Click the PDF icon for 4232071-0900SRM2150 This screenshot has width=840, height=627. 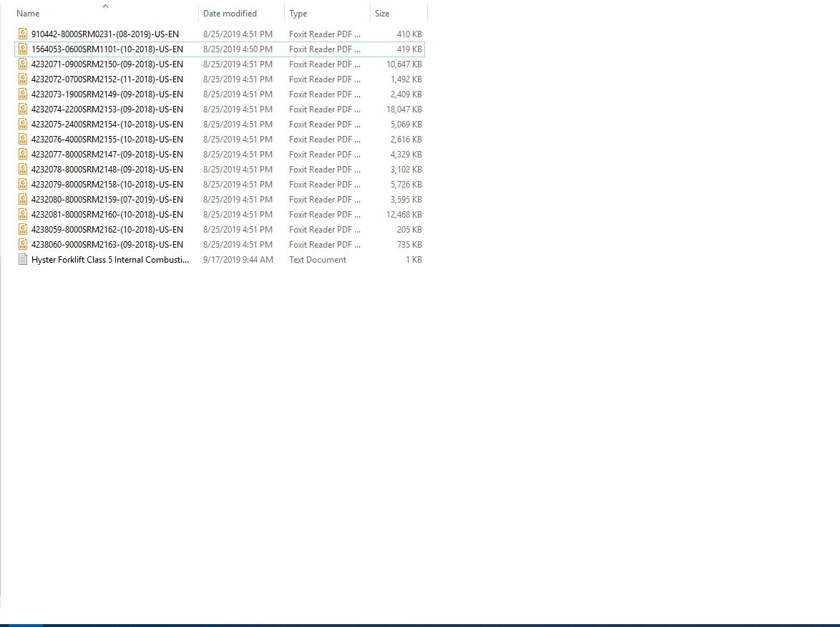coord(22,64)
